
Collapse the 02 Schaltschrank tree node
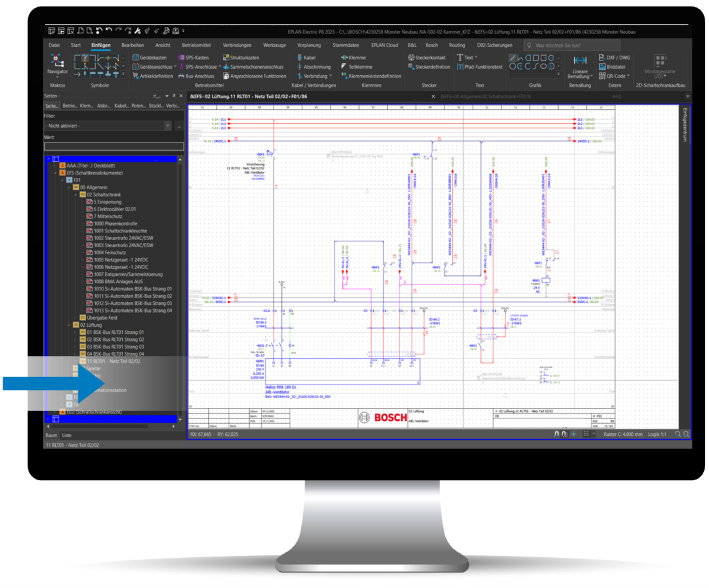pyautogui.click(x=75, y=195)
